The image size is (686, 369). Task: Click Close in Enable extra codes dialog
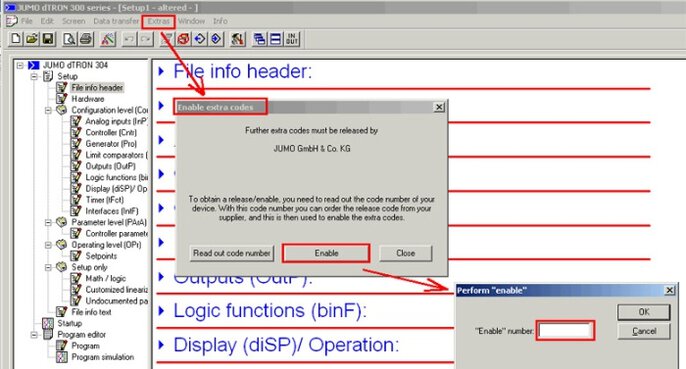[406, 253]
